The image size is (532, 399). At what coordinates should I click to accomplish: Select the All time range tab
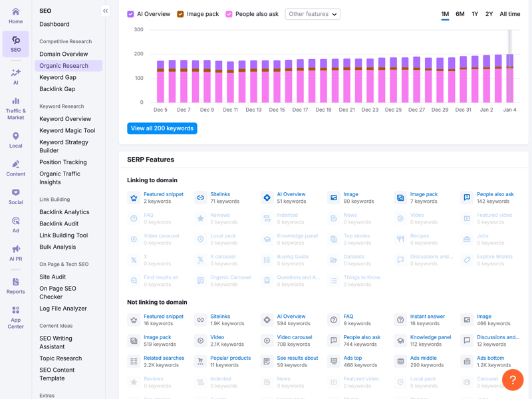[x=509, y=14]
